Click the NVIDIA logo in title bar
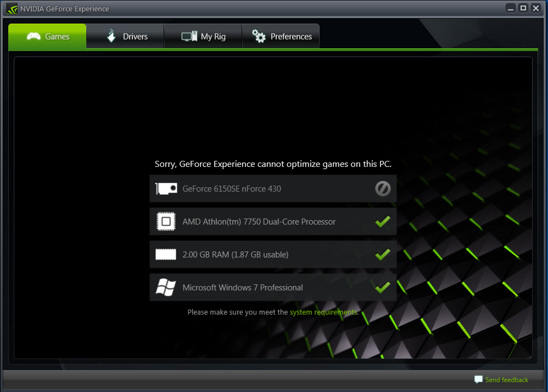This screenshot has width=548, height=392. (x=12, y=9)
